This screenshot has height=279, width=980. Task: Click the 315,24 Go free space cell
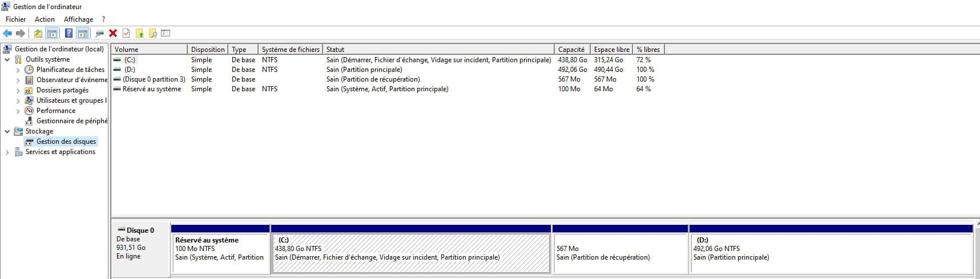pyautogui.click(x=608, y=60)
